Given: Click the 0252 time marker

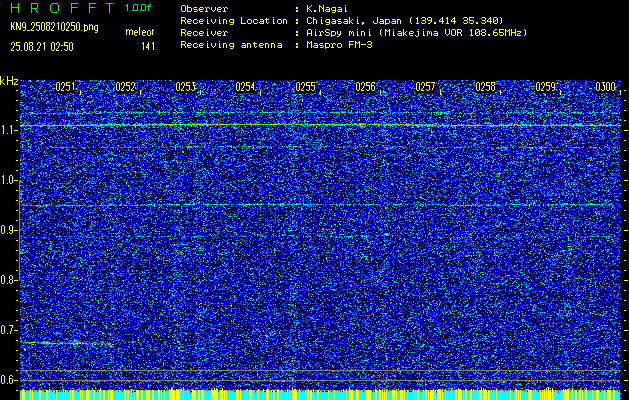Looking at the screenshot, I should [125, 87].
